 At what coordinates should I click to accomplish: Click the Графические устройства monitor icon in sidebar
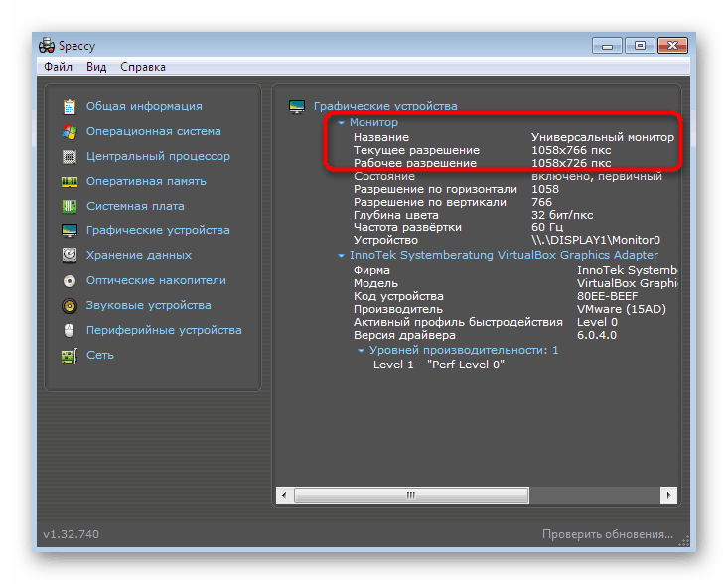point(70,230)
